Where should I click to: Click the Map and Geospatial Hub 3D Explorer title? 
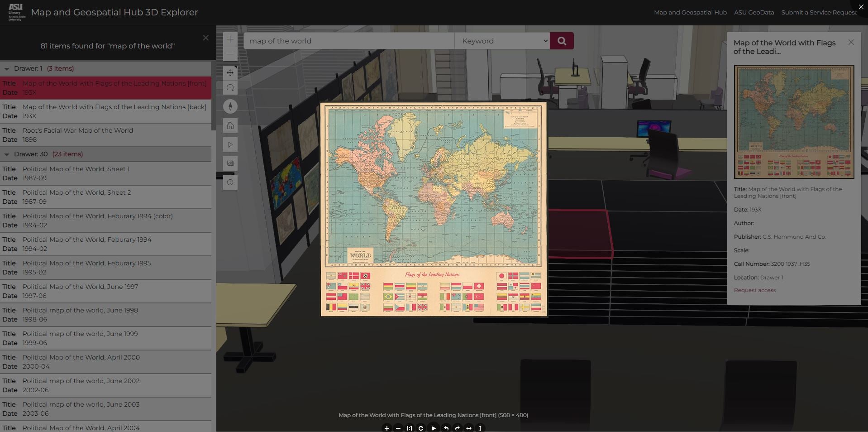(x=114, y=12)
